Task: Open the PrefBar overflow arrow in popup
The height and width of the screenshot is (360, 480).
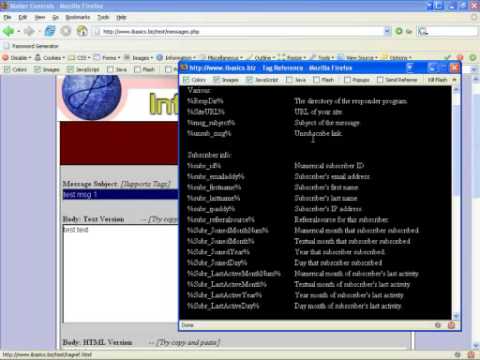Action: pos(454,80)
